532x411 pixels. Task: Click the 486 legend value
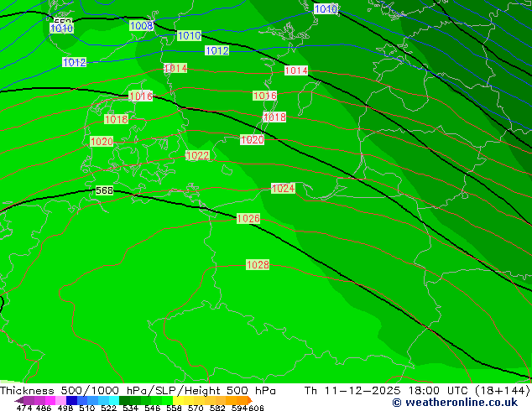(44, 408)
